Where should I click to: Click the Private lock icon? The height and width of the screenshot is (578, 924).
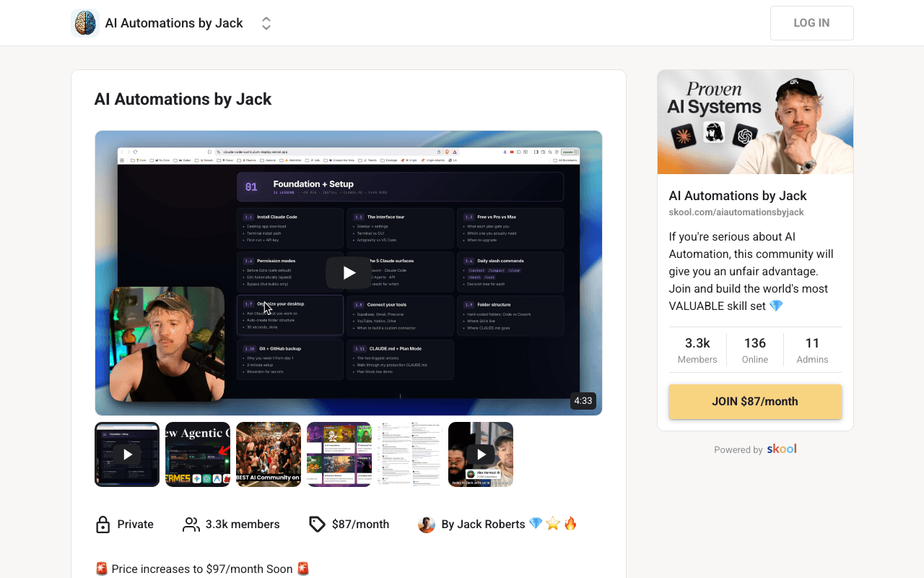pyautogui.click(x=103, y=525)
